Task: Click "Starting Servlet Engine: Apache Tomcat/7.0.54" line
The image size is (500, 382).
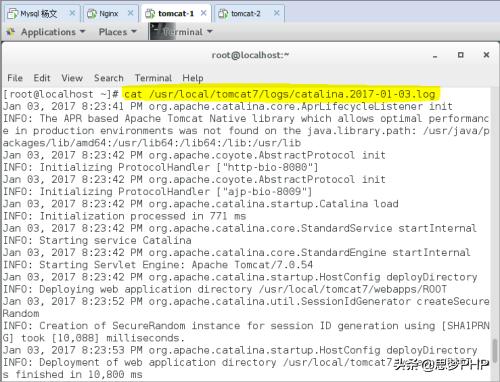Action: [158, 265]
